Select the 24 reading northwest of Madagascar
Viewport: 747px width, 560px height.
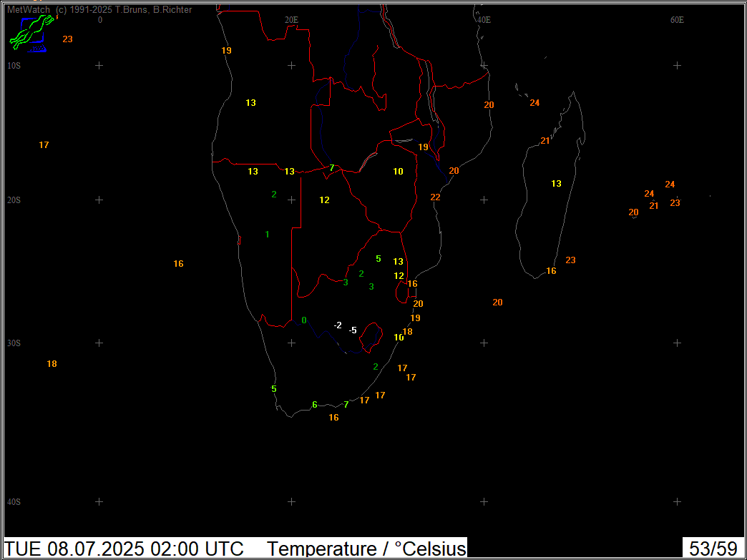tap(534, 102)
